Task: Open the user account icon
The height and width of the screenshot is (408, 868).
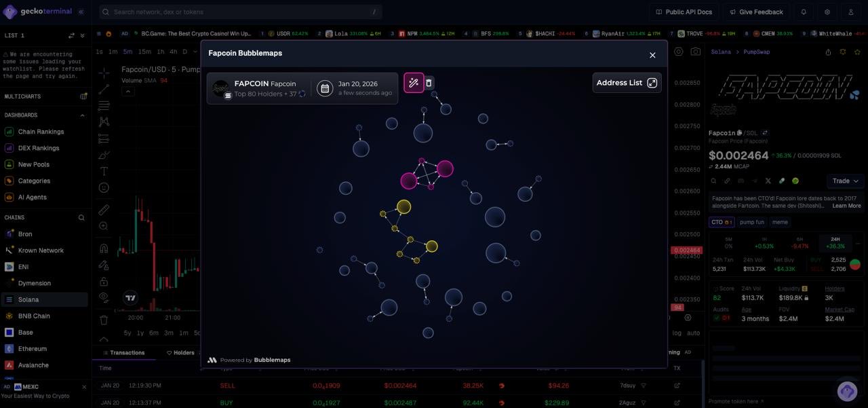Action: pos(851,12)
